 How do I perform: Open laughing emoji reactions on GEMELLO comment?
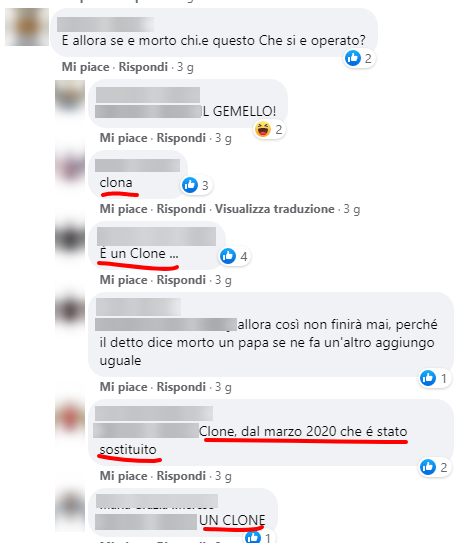click(x=263, y=129)
